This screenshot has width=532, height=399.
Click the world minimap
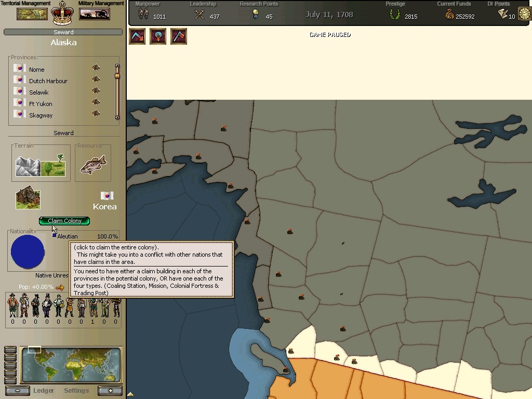click(x=71, y=364)
